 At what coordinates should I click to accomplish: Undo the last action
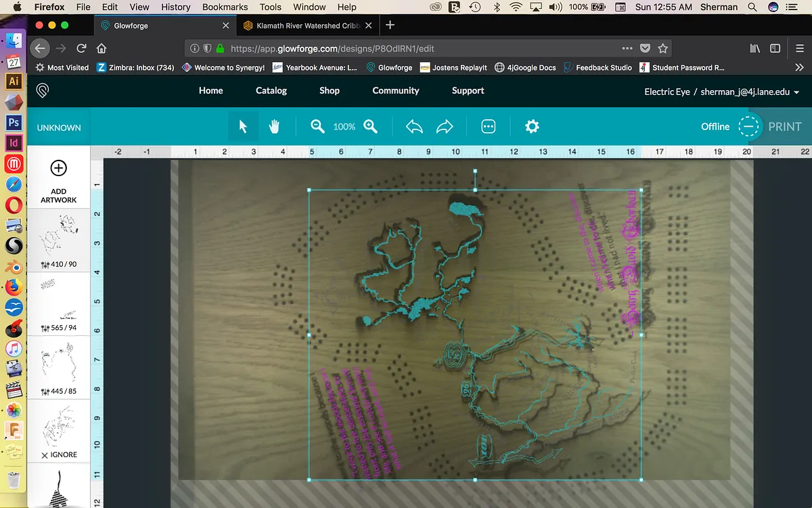point(414,127)
